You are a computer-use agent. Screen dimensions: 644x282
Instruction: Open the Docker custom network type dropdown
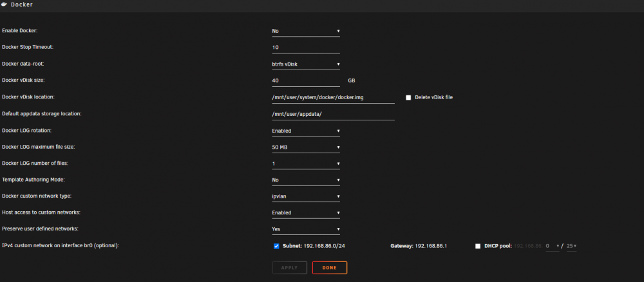click(x=306, y=196)
